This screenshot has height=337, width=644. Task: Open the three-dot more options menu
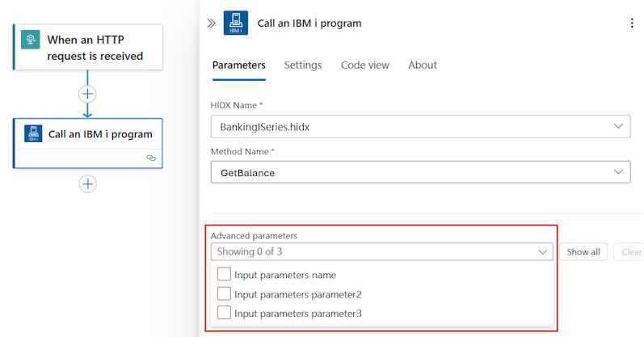(x=632, y=23)
